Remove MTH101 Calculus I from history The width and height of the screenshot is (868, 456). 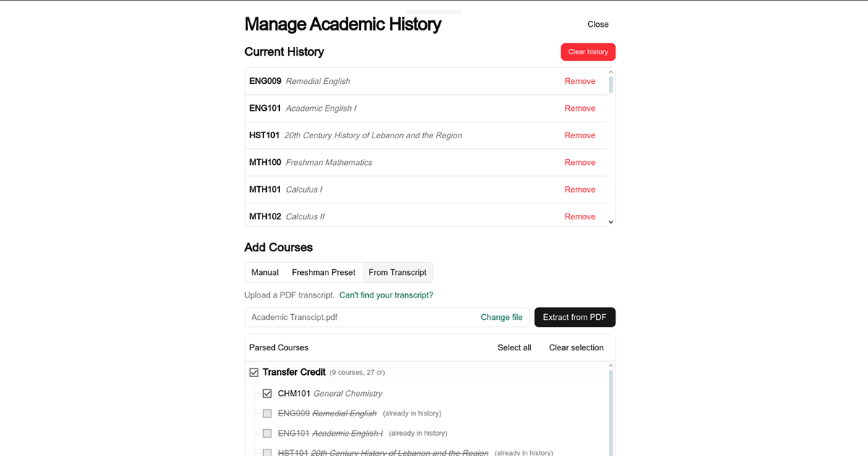[x=579, y=189]
